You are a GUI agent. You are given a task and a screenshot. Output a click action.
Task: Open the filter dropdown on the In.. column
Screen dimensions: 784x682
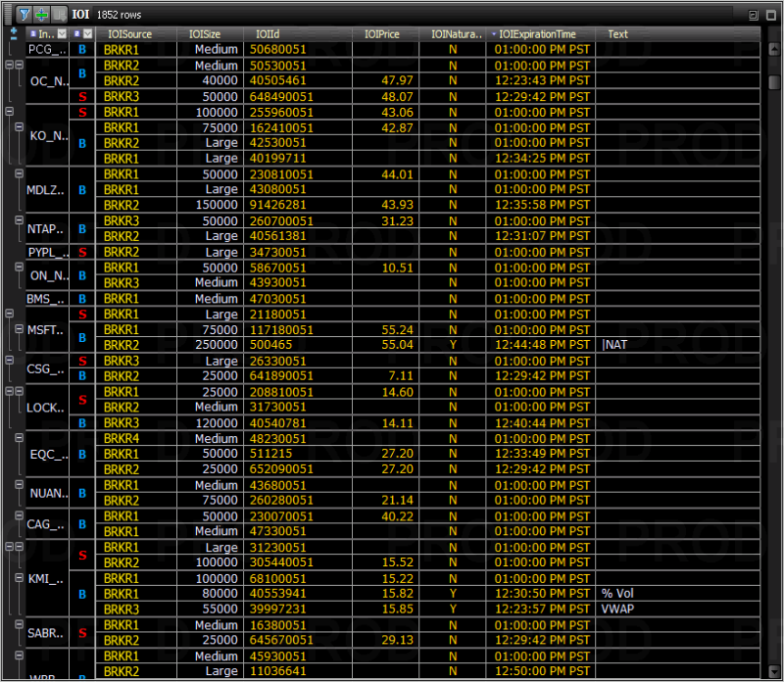point(62,34)
